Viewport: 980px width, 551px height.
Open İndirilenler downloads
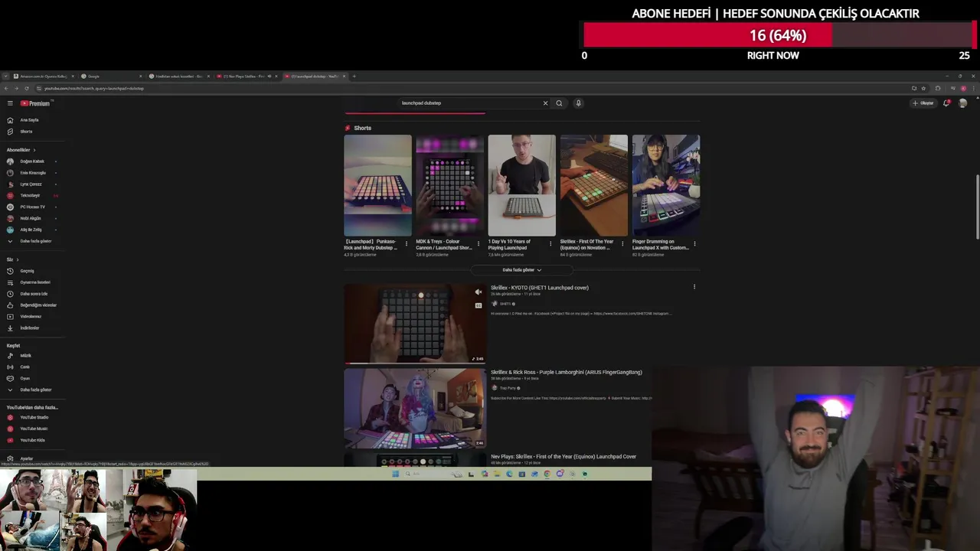[x=29, y=328]
